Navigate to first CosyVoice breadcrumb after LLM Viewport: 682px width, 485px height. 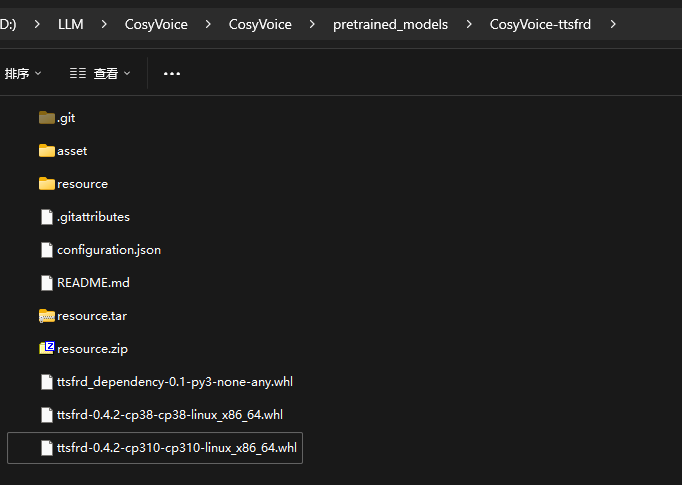156,24
